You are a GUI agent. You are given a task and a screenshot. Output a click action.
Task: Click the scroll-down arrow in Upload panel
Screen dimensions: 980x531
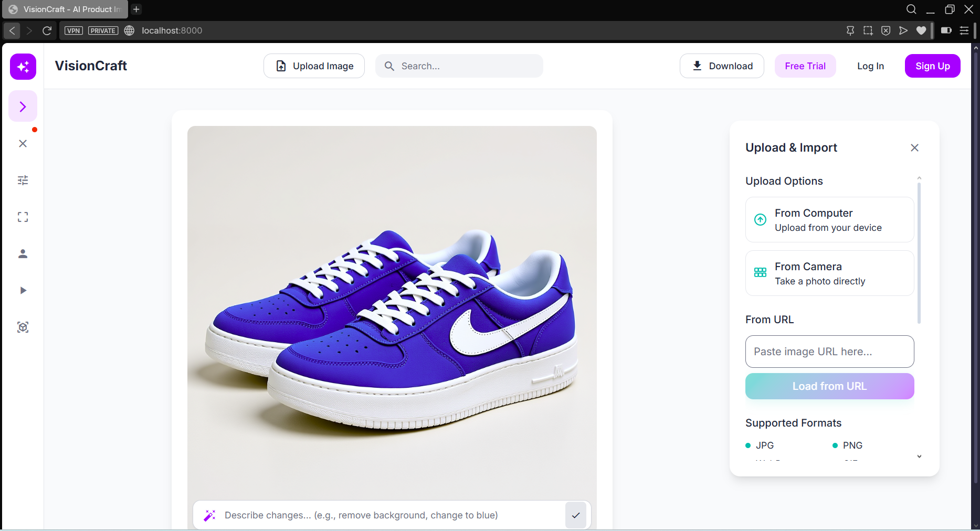pyautogui.click(x=919, y=456)
